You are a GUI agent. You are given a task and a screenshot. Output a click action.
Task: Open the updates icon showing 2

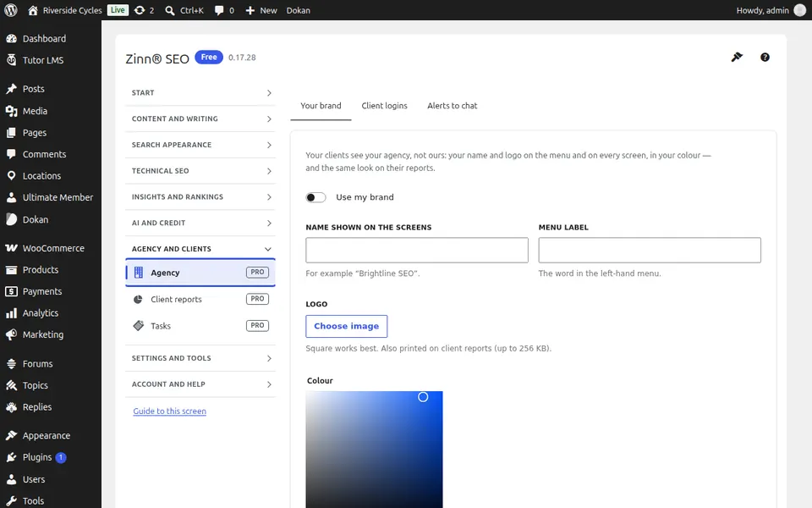[144, 10]
